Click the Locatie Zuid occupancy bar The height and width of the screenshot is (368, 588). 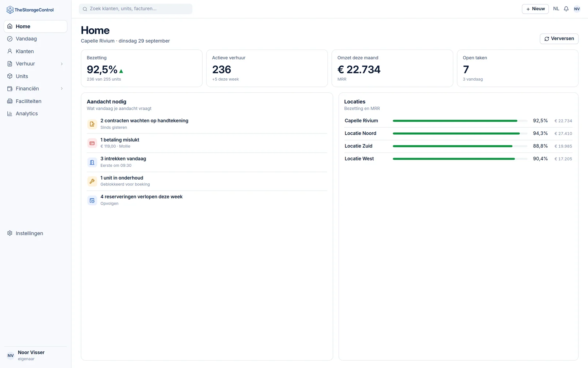pyautogui.click(x=460, y=146)
